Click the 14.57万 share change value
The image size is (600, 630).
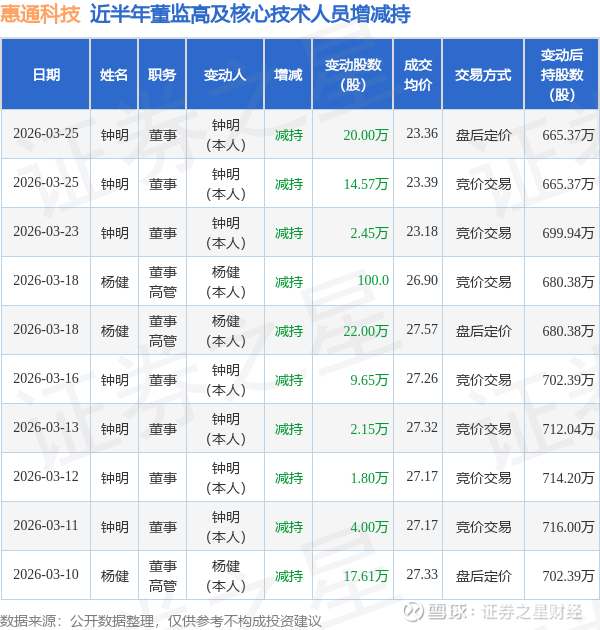click(x=366, y=184)
